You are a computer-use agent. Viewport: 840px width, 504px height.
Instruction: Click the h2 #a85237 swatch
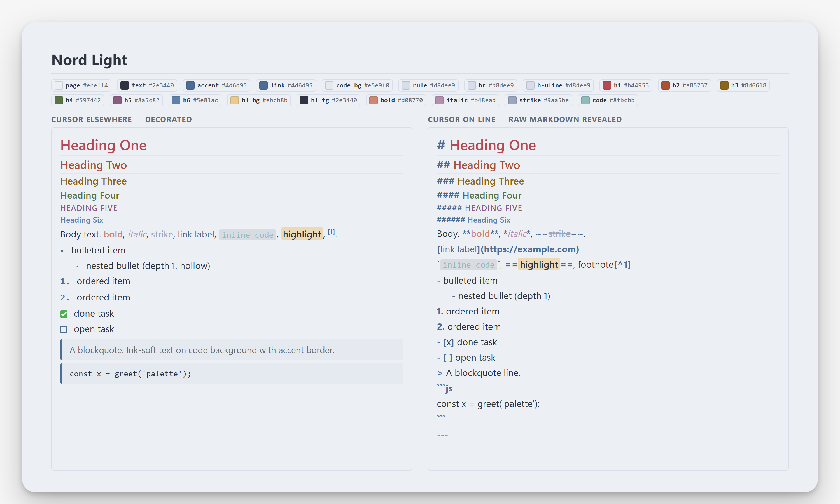click(x=685, y=85)
